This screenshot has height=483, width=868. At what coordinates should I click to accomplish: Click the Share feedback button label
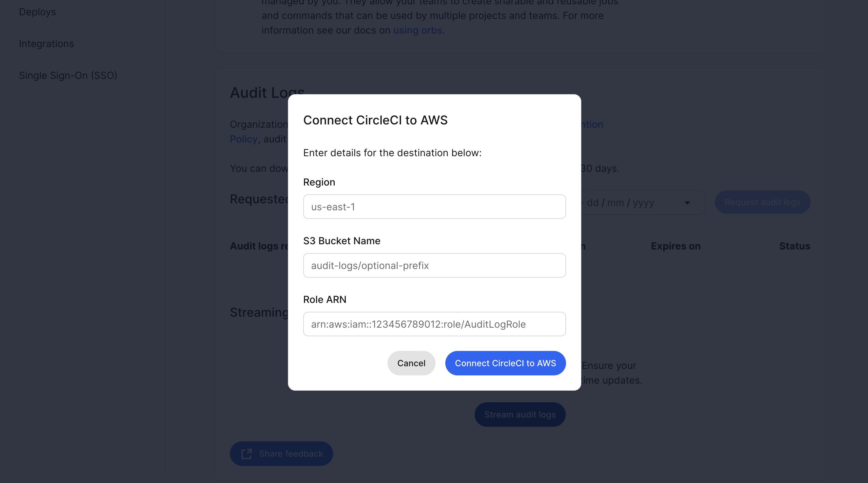pos(291,454)
